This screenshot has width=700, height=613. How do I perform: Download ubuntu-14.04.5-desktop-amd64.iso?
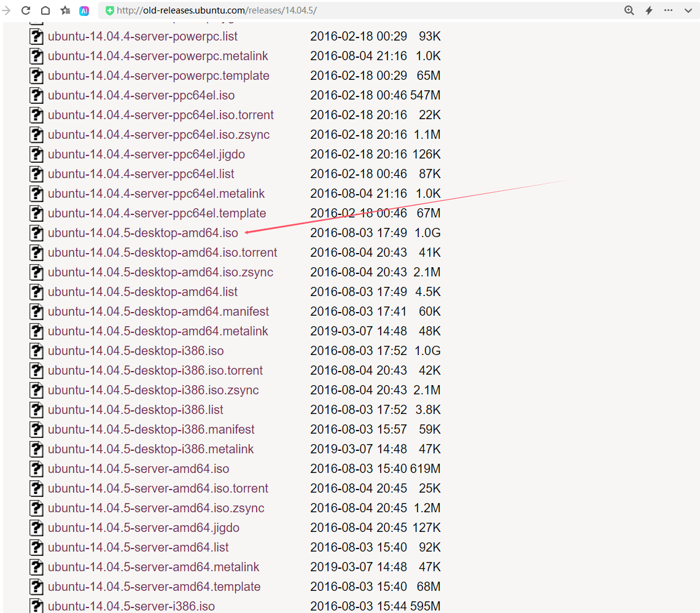[x=143, y=233]
